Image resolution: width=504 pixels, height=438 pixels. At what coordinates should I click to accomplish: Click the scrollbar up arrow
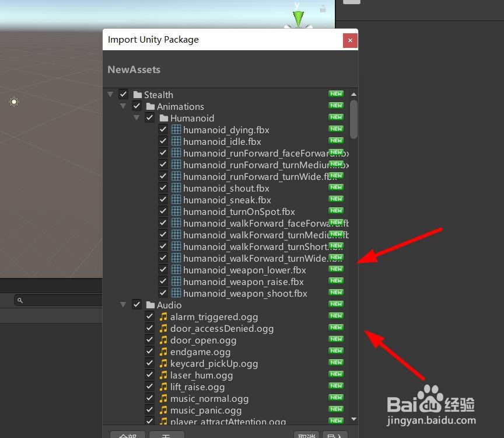pos(353,94)
